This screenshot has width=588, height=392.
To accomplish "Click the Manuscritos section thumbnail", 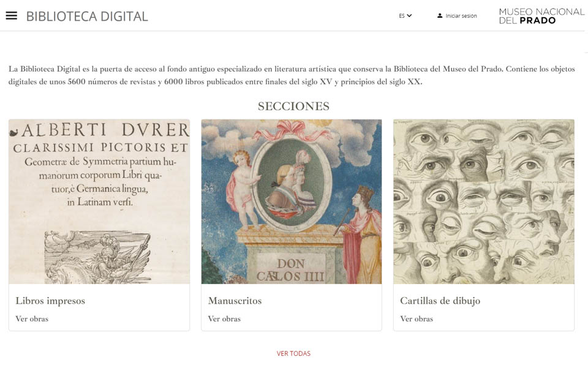I will pos(292,200).
